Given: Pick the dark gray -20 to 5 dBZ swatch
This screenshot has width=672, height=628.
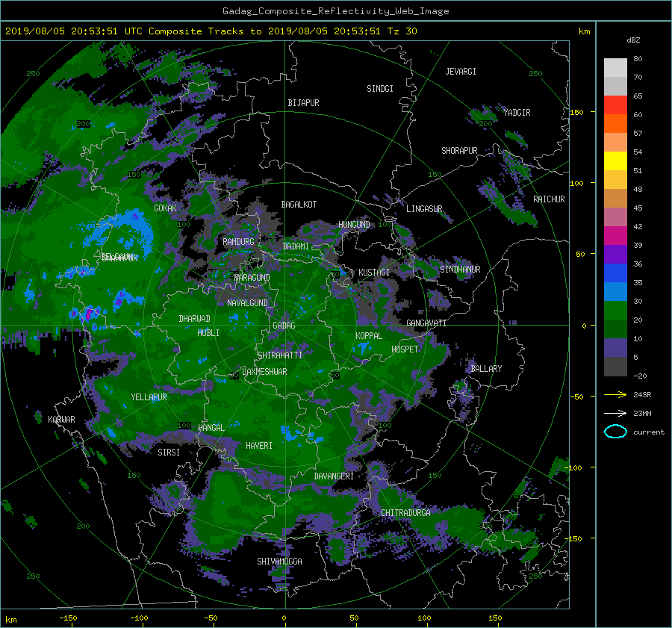Looking at the screenshot, I should click(x=615, y=367).
